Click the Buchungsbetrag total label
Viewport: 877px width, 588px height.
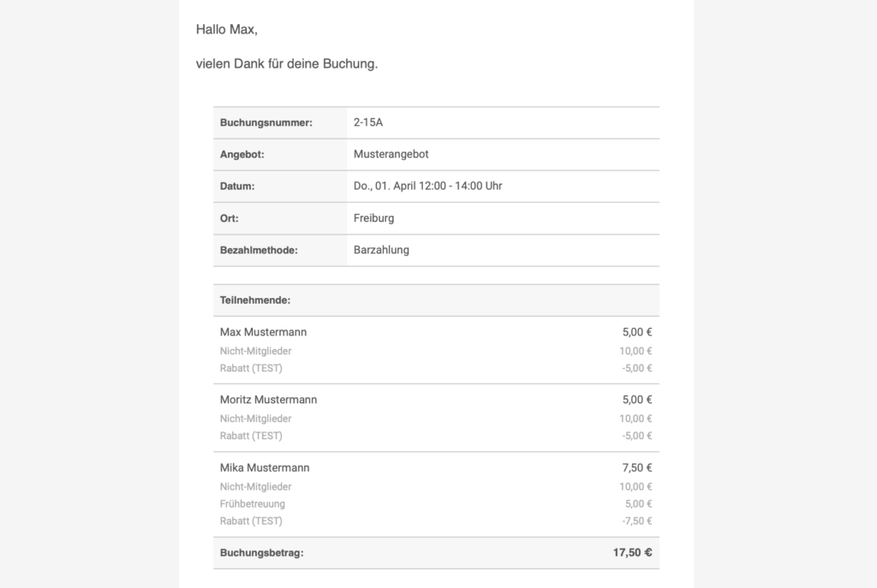click(262, 553)
